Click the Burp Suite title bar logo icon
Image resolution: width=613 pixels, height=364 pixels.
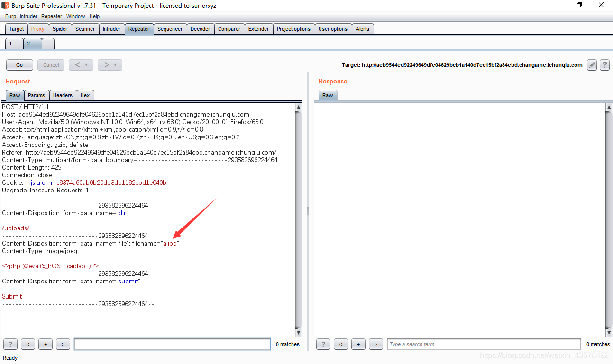[x=6, y=5]
